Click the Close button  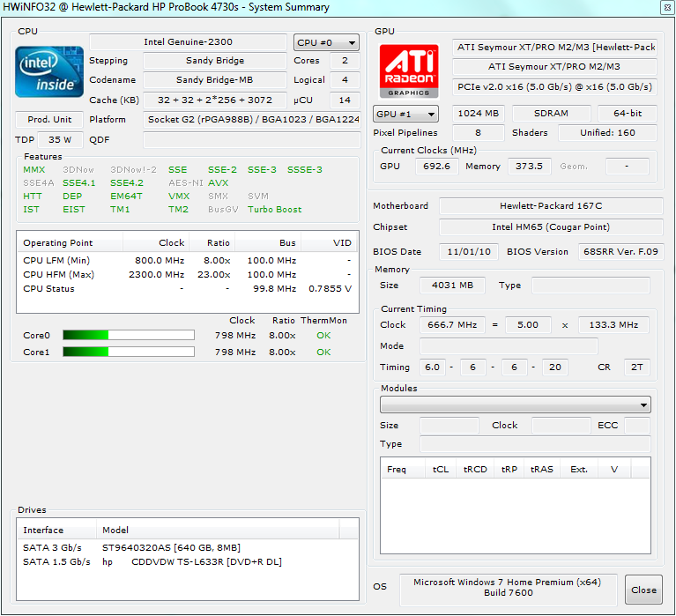(x=643, y=590)
